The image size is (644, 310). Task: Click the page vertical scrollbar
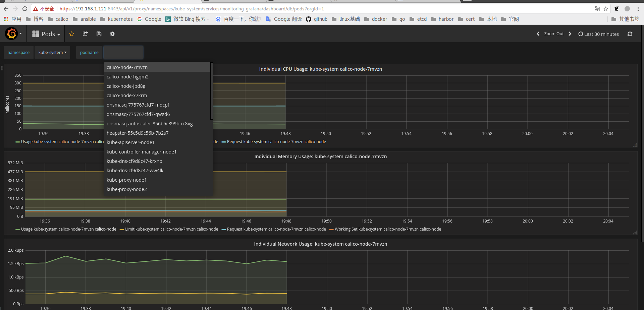(x=642, y=134)
